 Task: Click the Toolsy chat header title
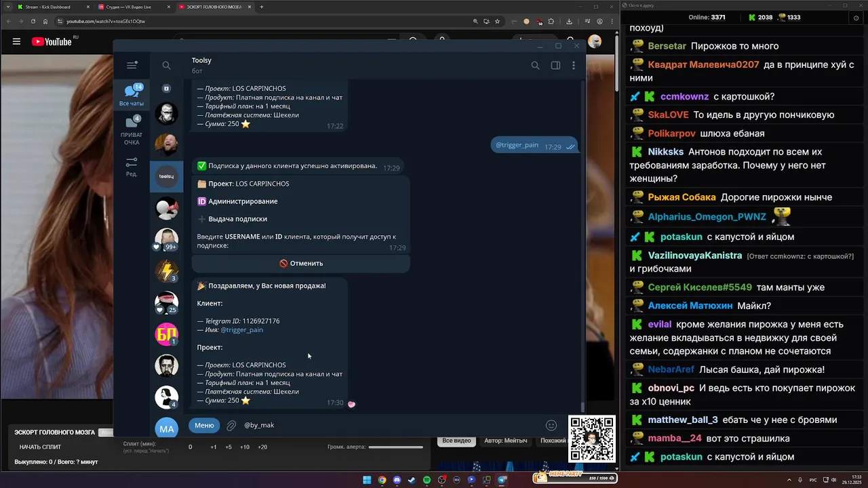point(201,60)
